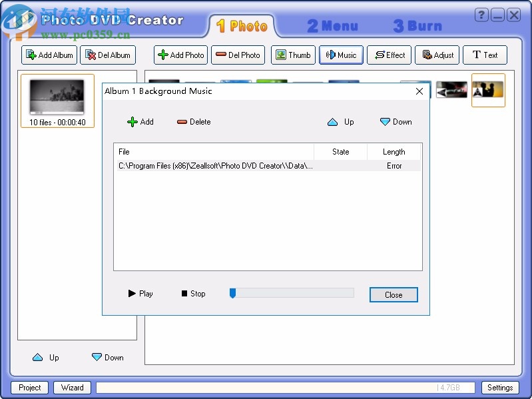The height and width of the screenshot is (399, 532).
Task: Click the 10 files - 00:00:40 label
Action: pos(57,122)
